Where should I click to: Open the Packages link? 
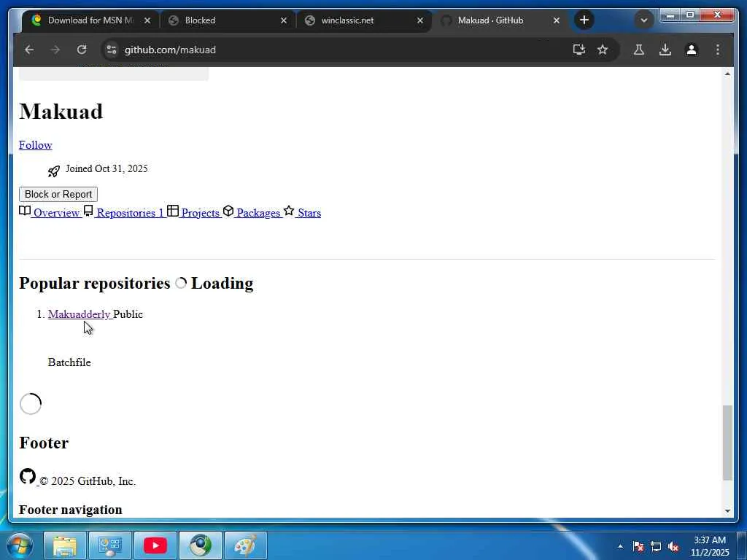click(258, 213)
